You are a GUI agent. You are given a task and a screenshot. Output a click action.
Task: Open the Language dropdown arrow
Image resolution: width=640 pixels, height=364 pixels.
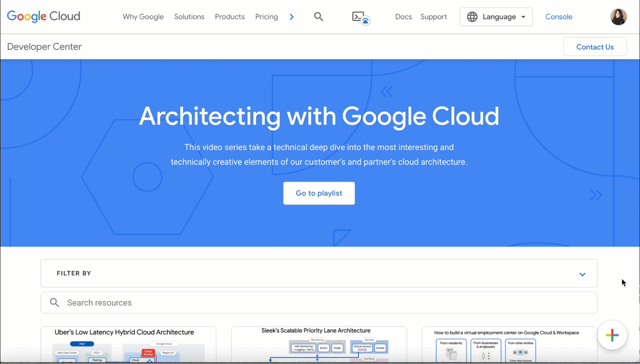pos(524,17)
